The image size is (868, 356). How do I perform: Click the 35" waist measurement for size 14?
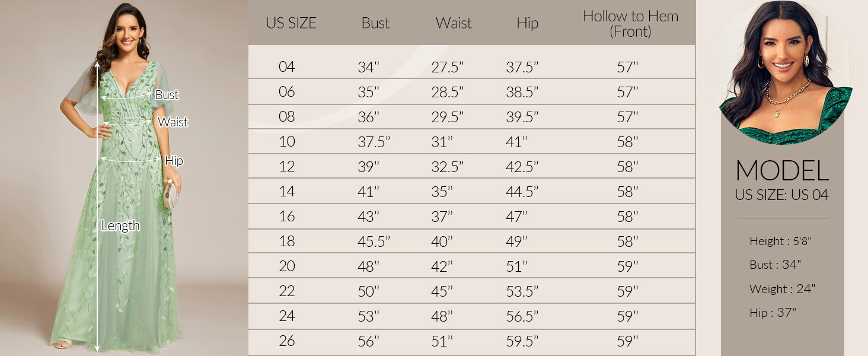pyautogui.click(x=442, y=191)
